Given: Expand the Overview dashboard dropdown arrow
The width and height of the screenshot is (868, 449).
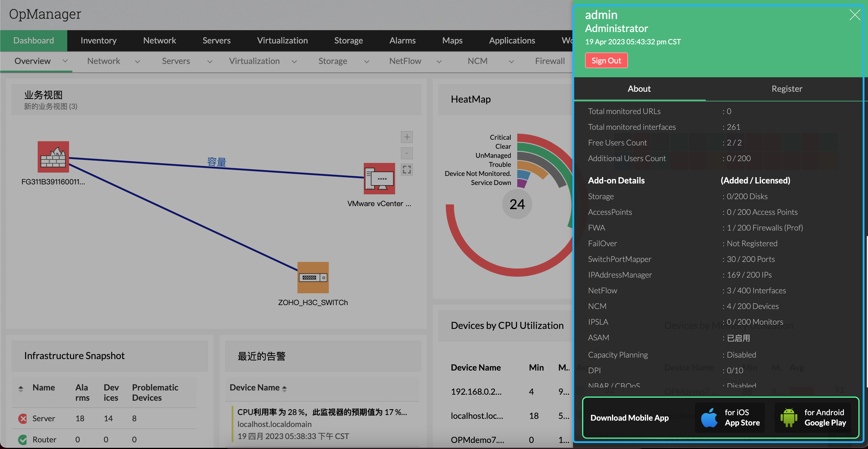Looking at the screenshot, I should [65, 61].
